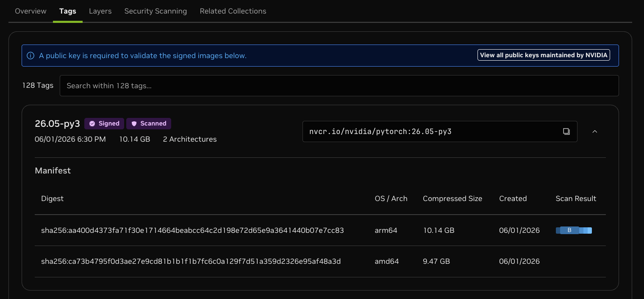Click the nvcr.io/nvidia/pytorch:26.05-py3 pull path field
644x299 pixels.
pos(440,131)
